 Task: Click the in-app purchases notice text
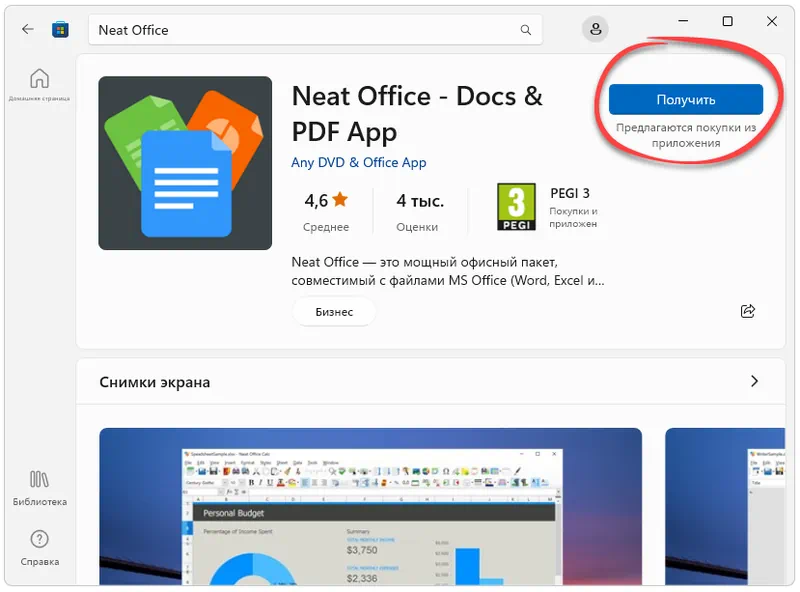click(x=686, y=135)
